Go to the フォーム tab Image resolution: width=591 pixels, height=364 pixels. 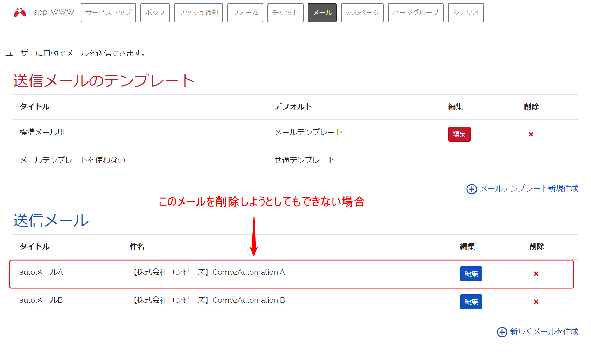pyautogui.click(x=245, y=13)
